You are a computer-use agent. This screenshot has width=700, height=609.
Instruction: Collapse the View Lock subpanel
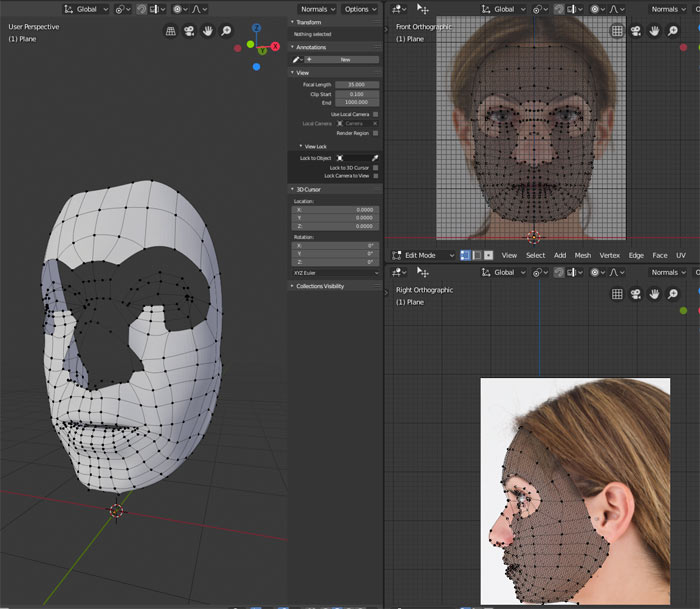315,146
